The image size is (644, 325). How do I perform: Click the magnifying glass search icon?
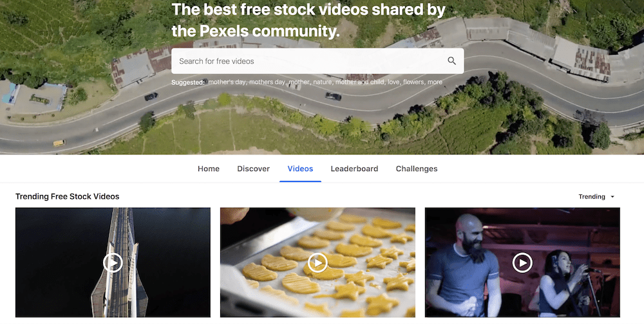[x=451, y=61]
